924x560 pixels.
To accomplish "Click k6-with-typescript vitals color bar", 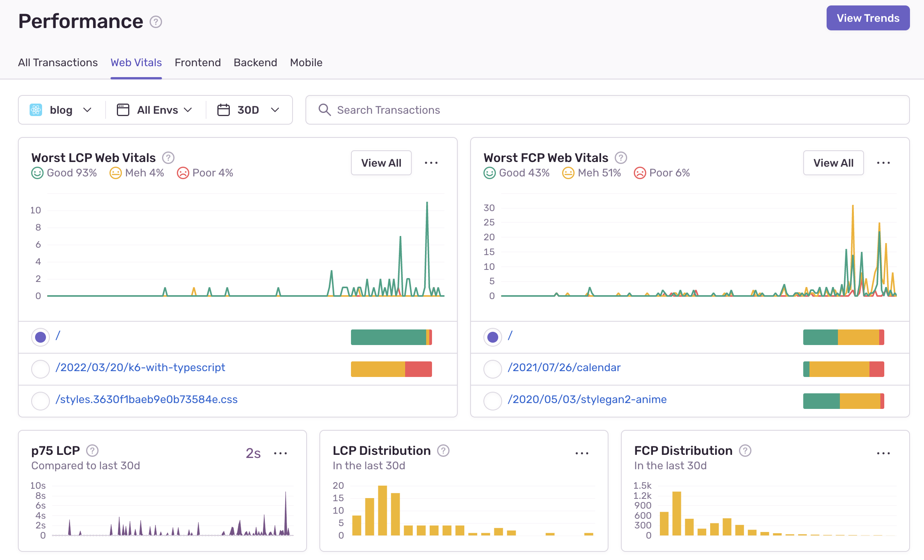I will pos(391,369).
